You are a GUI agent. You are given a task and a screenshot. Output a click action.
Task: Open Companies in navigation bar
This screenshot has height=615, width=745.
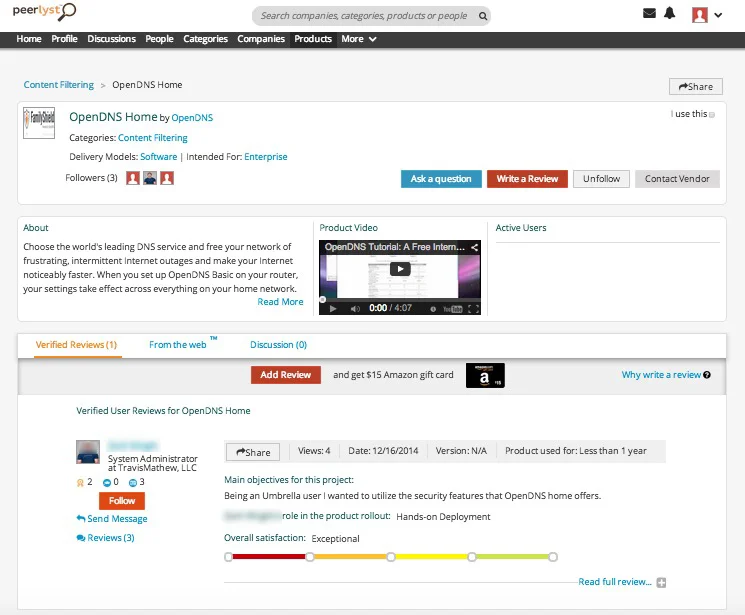click(x=261, y=39)
